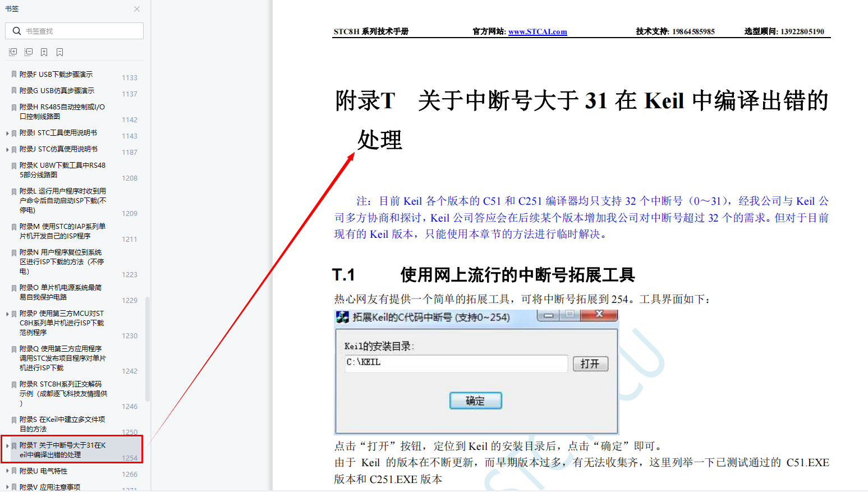Click the remove bookmark icon

coord(59,52)
